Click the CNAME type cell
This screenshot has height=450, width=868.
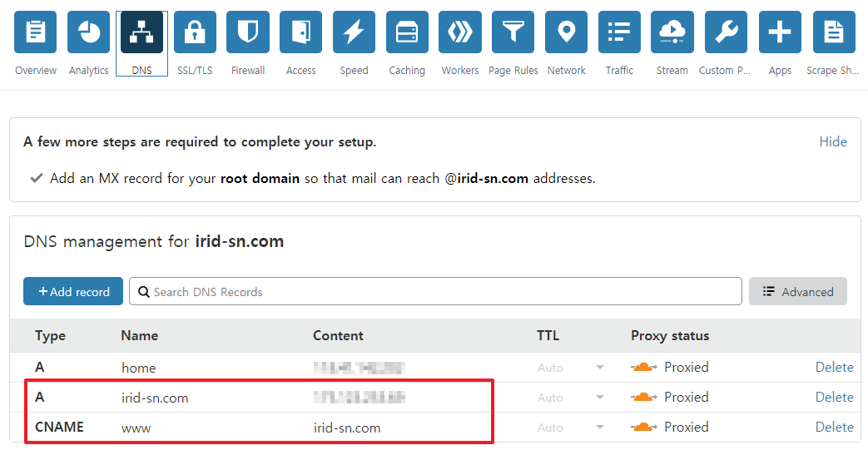click(59, 427)
